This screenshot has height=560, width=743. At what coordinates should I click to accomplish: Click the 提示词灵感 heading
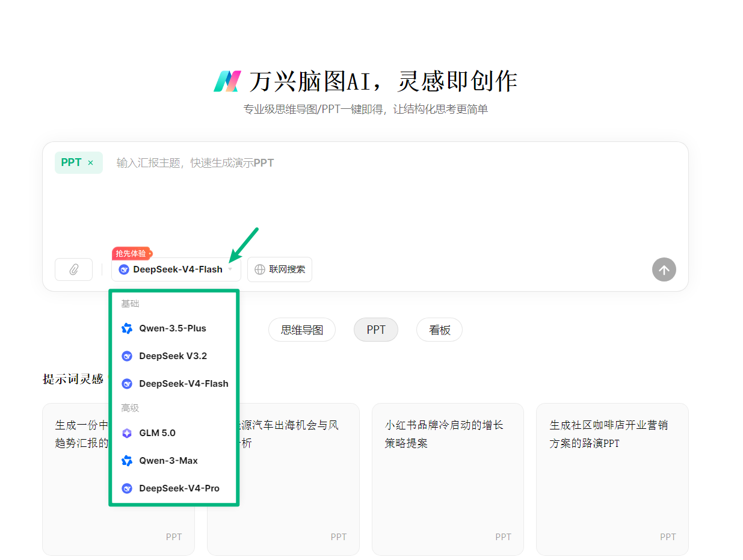coord(73,379)
